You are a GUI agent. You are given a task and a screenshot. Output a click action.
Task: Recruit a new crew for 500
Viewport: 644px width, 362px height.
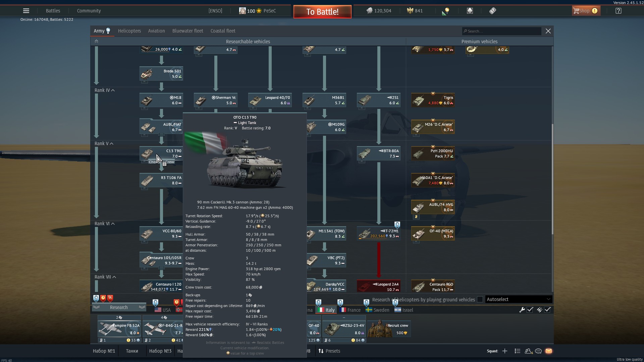point(389,329)
